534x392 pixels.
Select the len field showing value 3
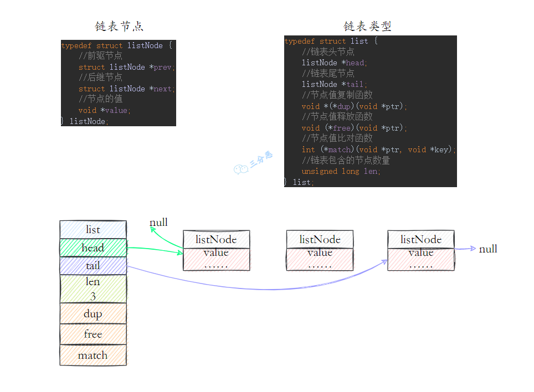pyautogui.click(x=93, y=287)
